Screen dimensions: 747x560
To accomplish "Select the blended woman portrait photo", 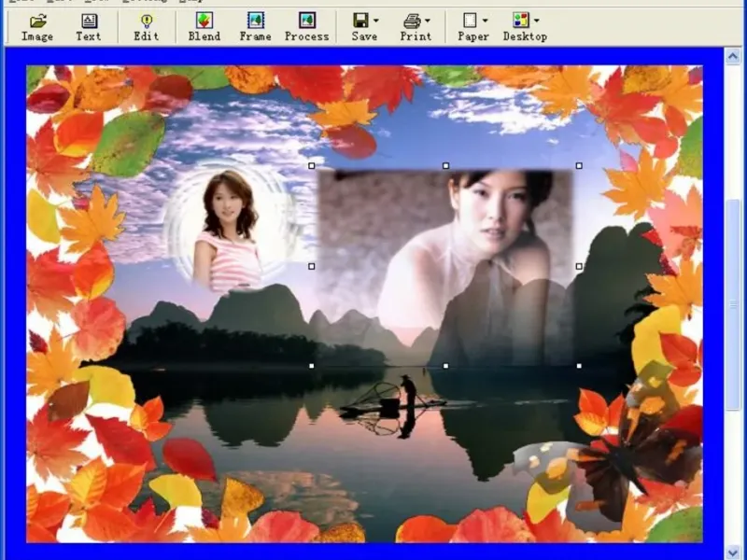I will tap(445, 266).
